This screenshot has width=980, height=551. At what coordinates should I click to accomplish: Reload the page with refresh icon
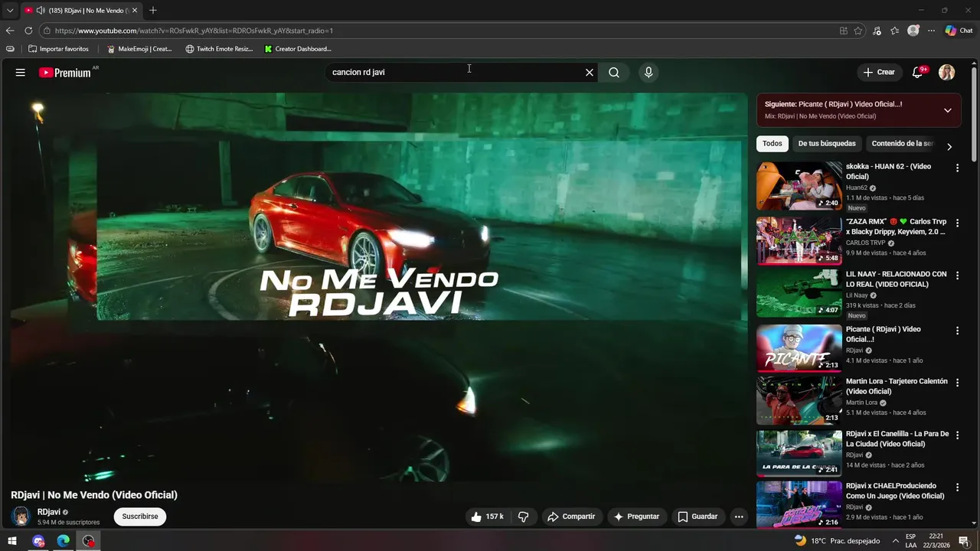28,31
